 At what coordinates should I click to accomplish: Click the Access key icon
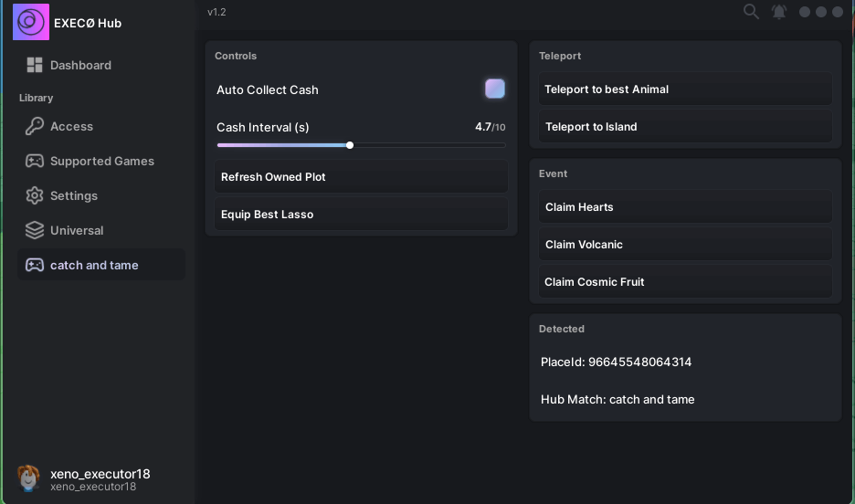[x=35, y=126]
